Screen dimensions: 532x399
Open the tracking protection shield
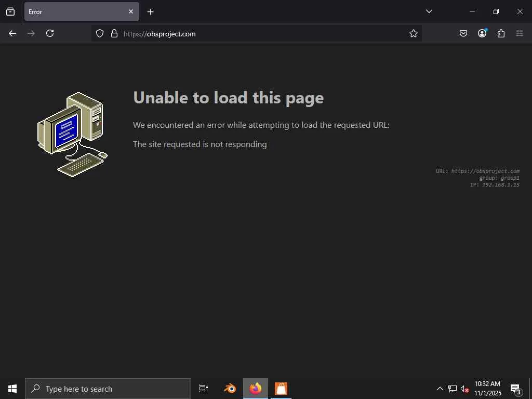pos(99,33)
